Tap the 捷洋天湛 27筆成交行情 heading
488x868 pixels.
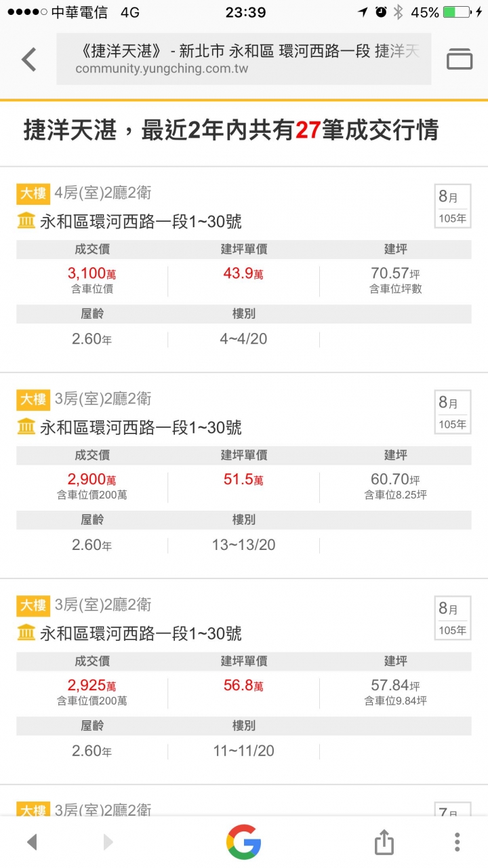click(231, 130)
